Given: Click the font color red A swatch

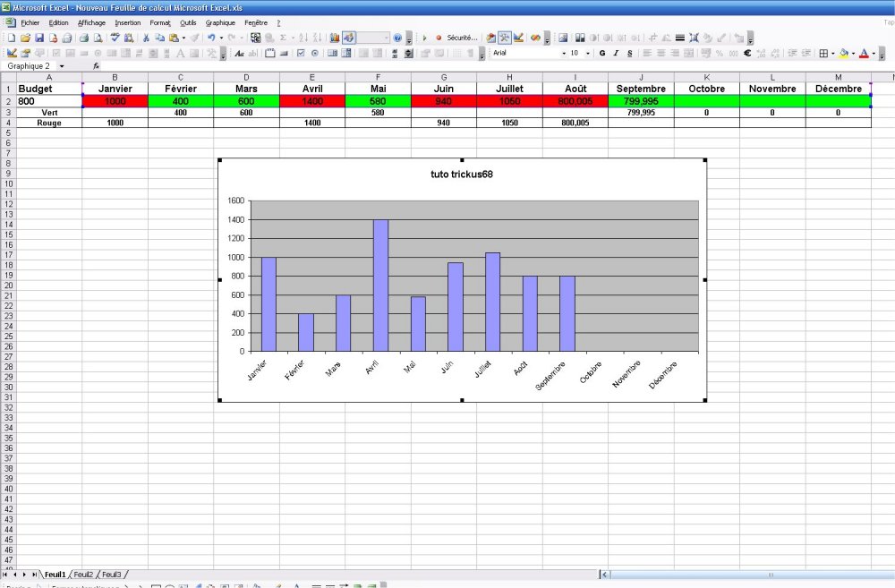Looking at the screenshot, I should [x=864, y=54].
